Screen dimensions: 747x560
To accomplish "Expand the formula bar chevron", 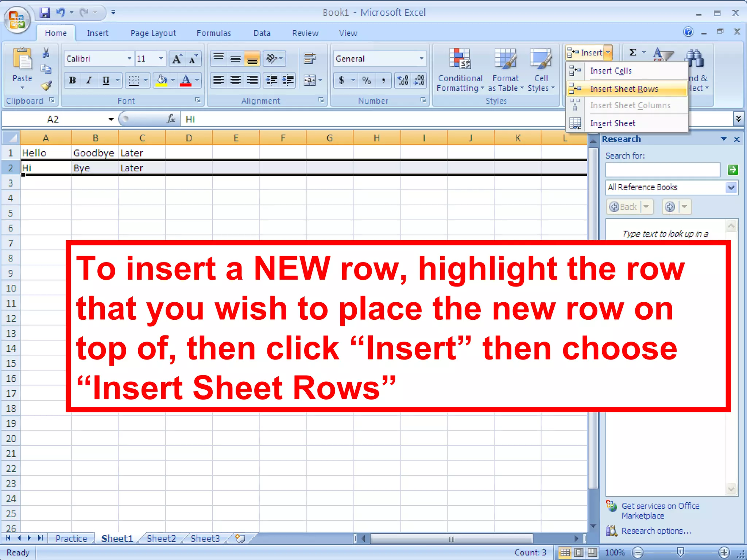I will 739,119.
